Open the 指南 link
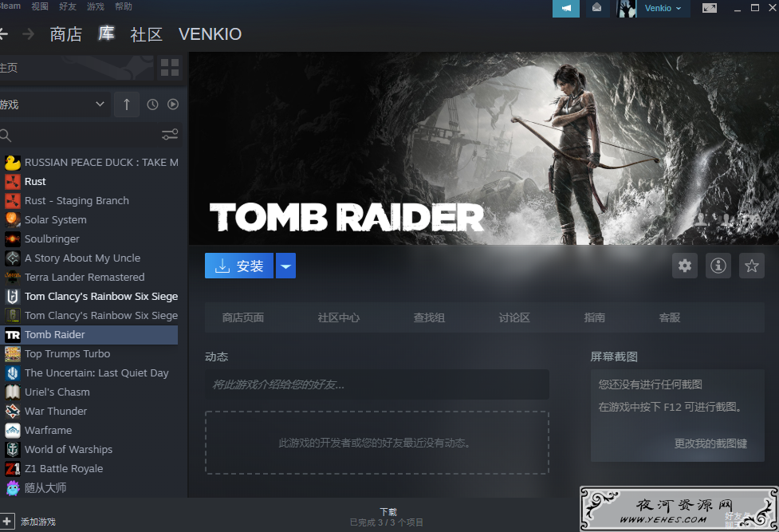The height and width of the screenshot is (532, 779). click(x=594, y=317)
